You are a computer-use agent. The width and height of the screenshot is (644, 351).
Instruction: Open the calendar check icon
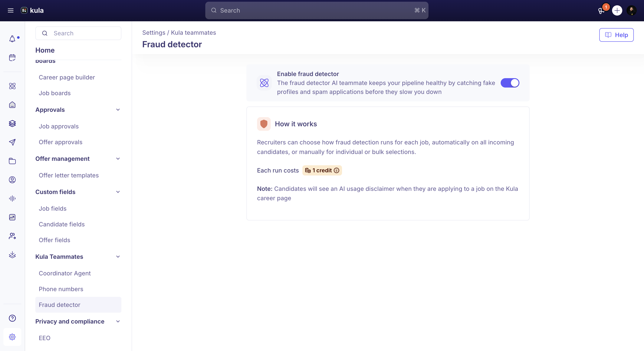(x=12, y=58)
